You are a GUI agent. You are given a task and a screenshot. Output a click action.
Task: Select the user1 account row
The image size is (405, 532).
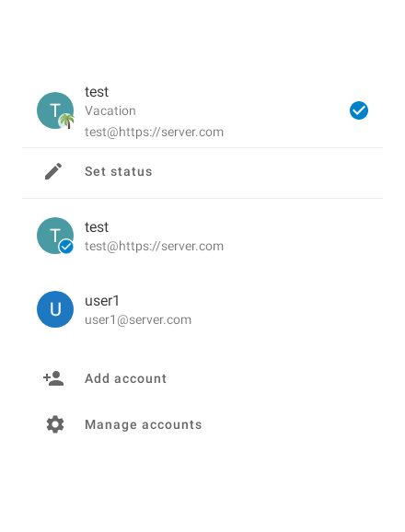pos(202,309)
